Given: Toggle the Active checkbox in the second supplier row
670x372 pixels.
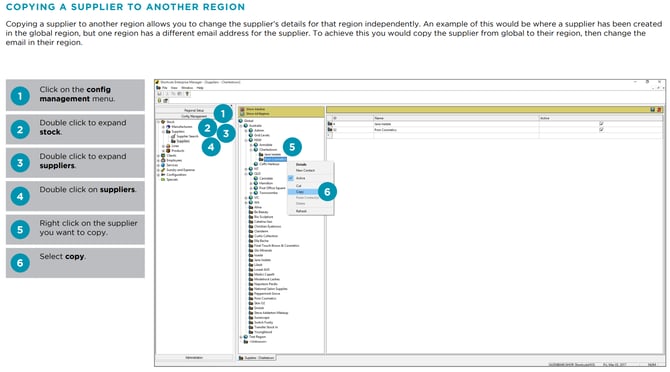Looking at the screenshot, I should 602,129.
